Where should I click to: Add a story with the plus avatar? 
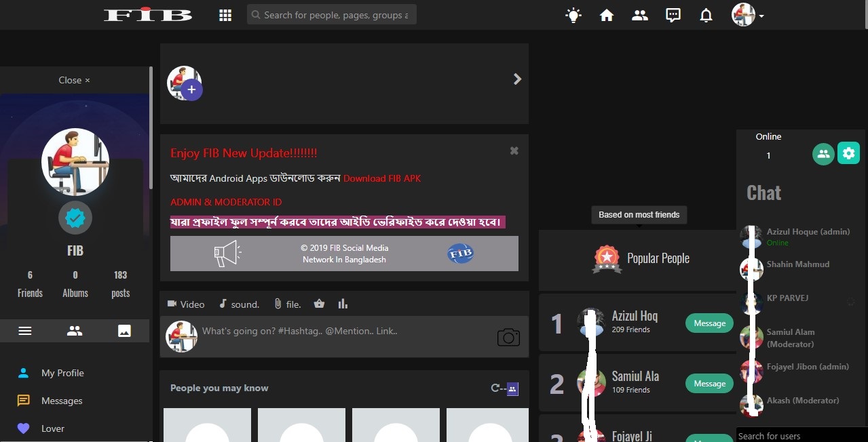[x=185, y=83]
